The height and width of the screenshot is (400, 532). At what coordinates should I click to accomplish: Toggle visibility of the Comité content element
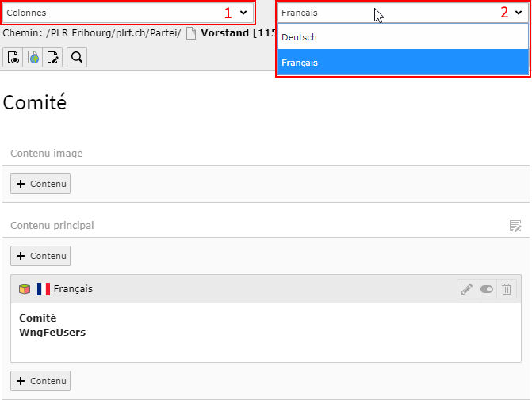(x=487, y=289)
